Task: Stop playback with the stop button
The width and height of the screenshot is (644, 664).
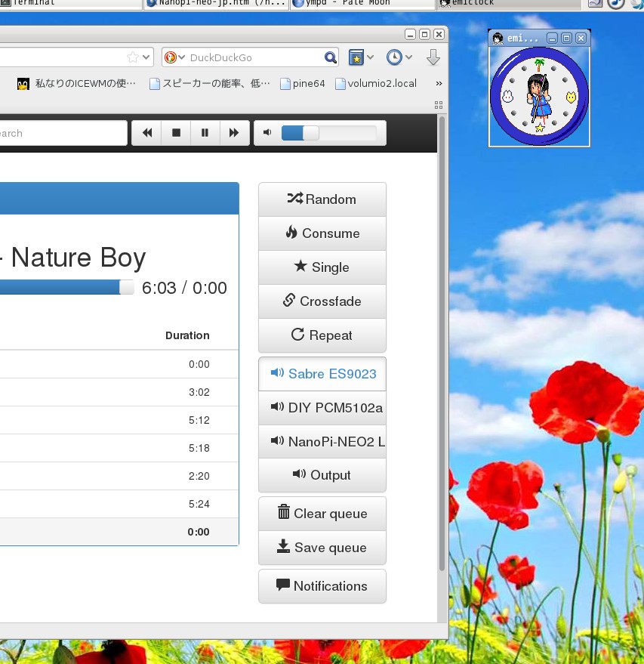Action: (176, 133)
